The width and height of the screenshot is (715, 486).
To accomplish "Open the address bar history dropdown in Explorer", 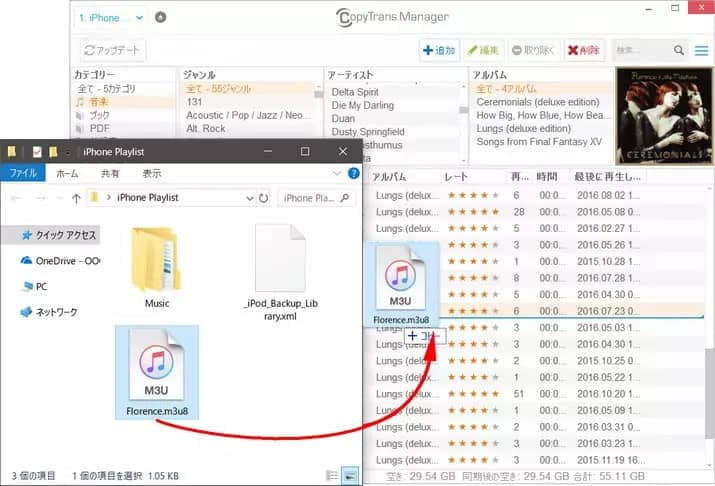I will pyautogui.click(x=249, y=198).
